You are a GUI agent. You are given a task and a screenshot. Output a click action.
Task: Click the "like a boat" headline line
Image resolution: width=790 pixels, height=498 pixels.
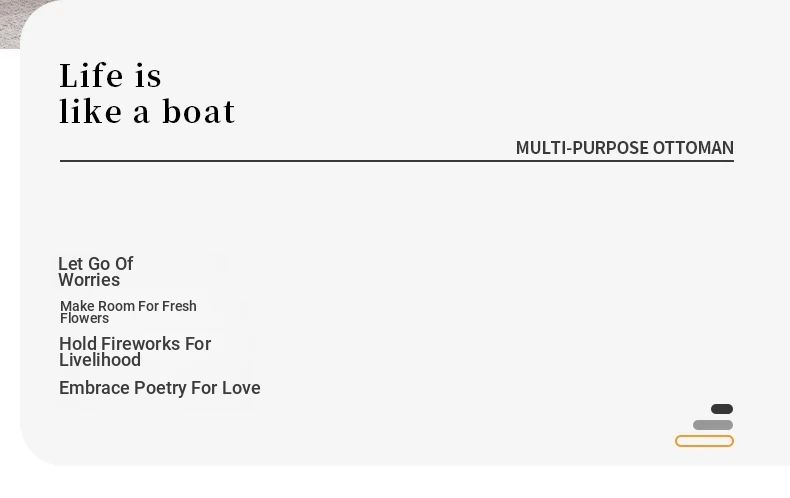[147, 111]
